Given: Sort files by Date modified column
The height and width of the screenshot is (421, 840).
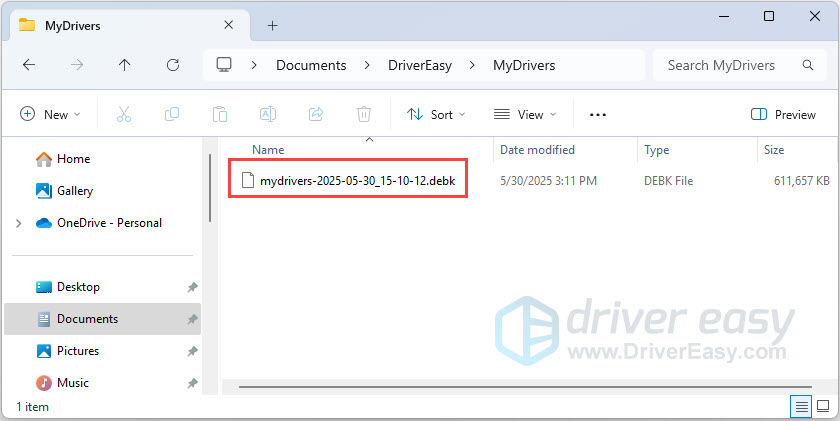Looking at the screenshot, I should point(538,150).
